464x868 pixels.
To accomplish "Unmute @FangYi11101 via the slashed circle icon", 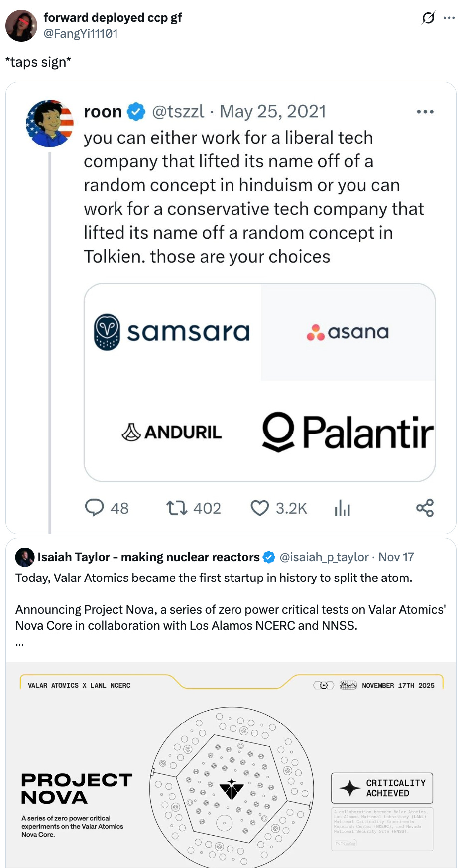I will coord(427,17).
